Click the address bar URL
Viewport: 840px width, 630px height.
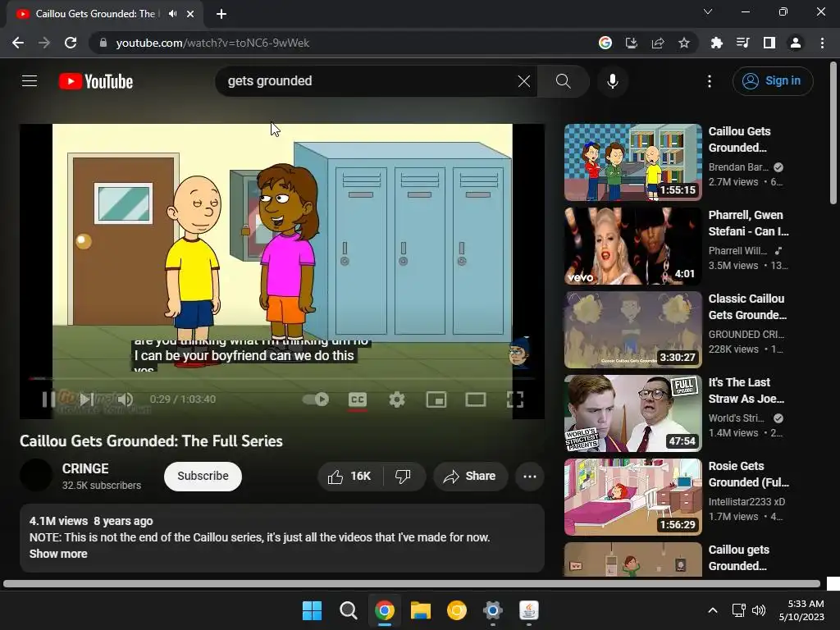(x=212, y=43)
